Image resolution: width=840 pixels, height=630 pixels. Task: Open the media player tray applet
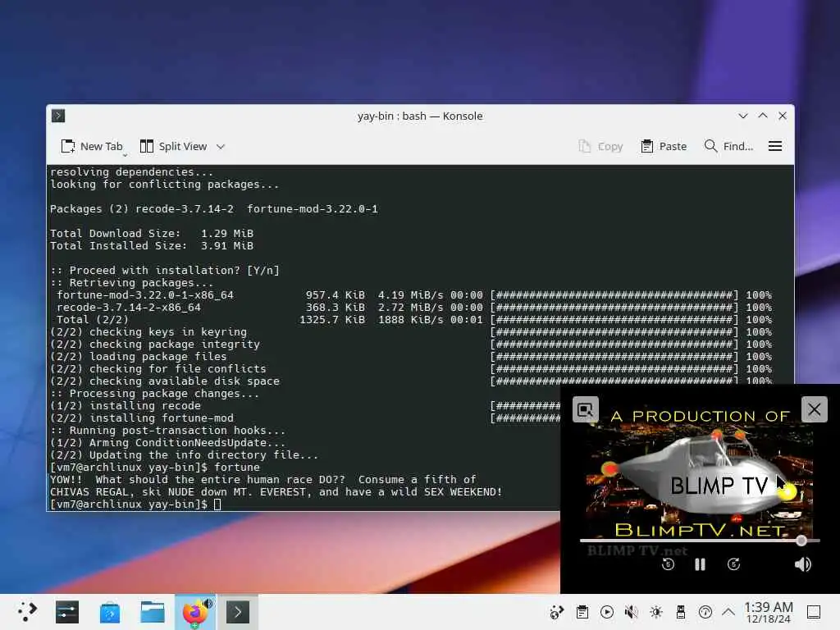[x=607, y=612]
